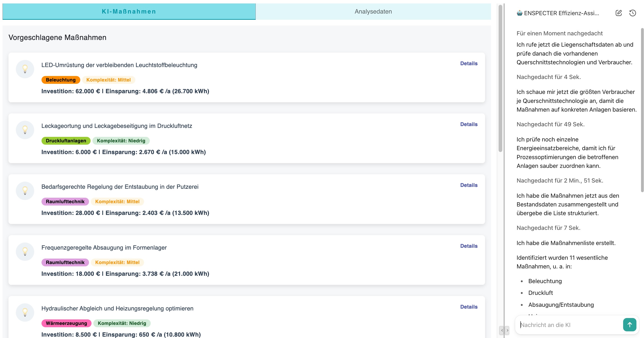
Task: Click the 'Nachgedacht für 7 Sek.' line
Action: click(549, 228)
